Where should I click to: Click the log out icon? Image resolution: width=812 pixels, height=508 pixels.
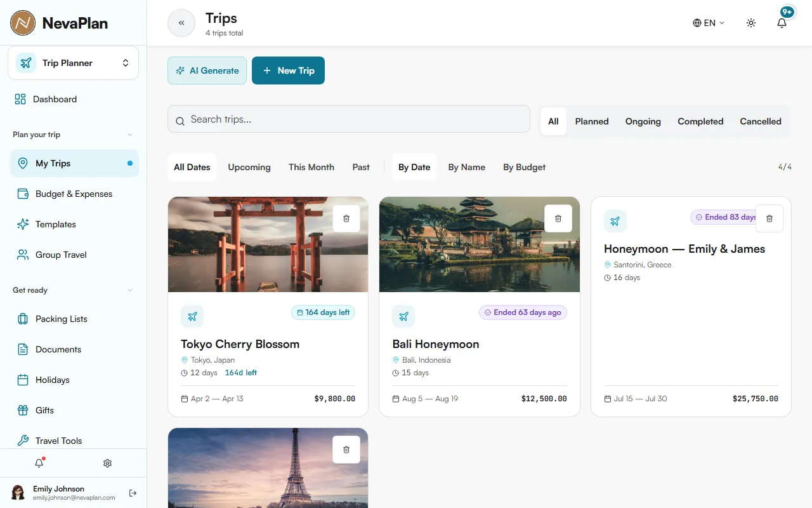(x=133, y=493)
